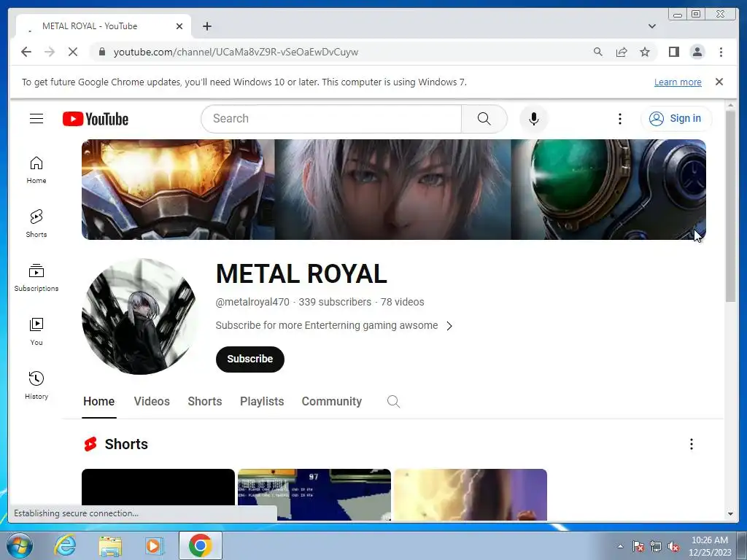Toggle Chrome side panel icon

click(673, 52)
